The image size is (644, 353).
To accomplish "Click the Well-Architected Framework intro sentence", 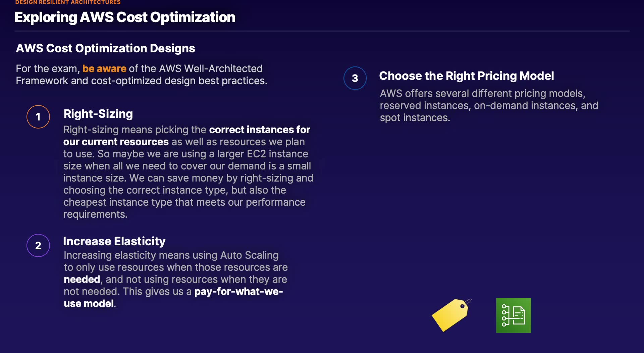I will [141, 74].
